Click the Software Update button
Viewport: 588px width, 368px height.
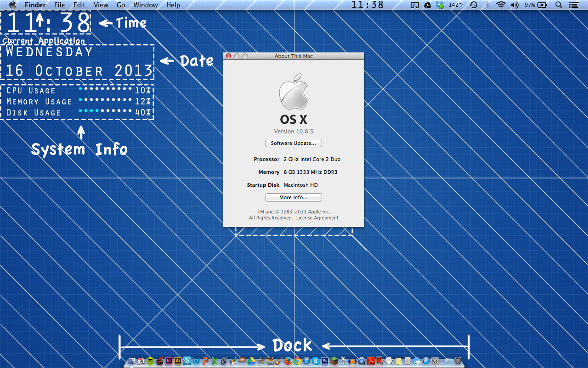click(x=294, y=143)
